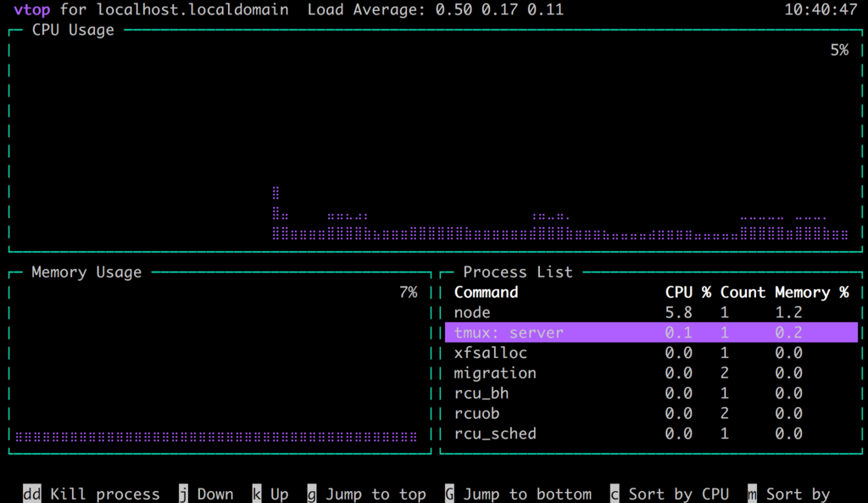Click the Command column header

coord(486,292)
